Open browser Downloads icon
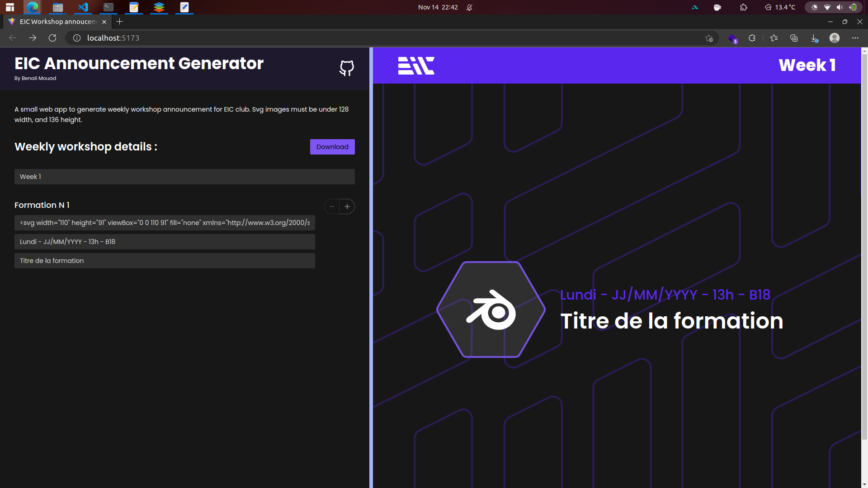 pos(814,38)
